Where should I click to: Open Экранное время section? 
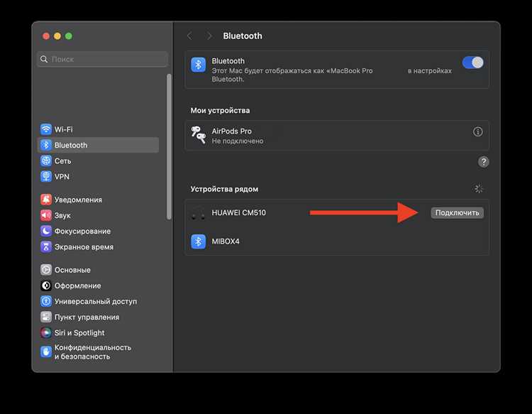point(98,247)
